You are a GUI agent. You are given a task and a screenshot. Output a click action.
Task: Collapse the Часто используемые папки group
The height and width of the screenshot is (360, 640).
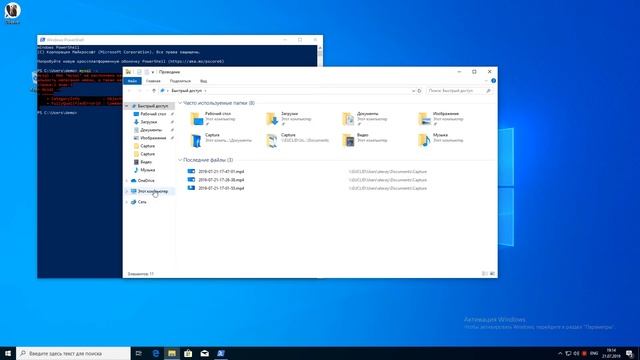pyautogui.click(x=180, y=103)
